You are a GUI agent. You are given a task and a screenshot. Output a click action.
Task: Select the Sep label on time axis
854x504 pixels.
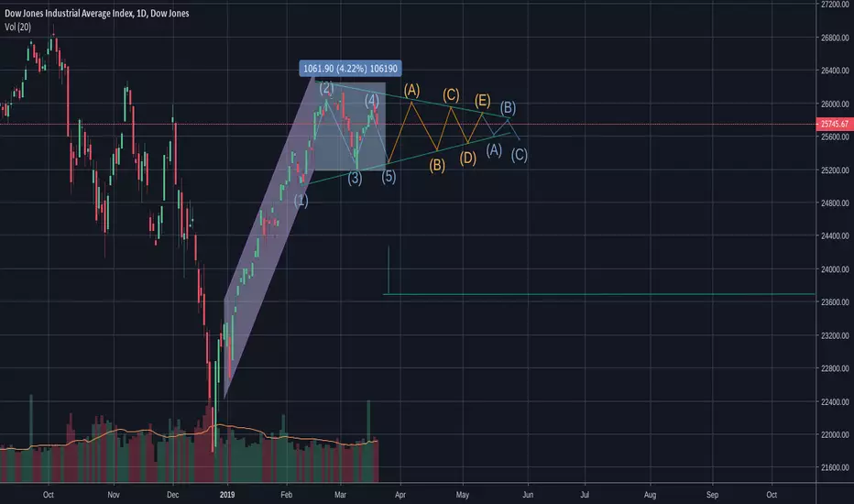coord(712,495)
